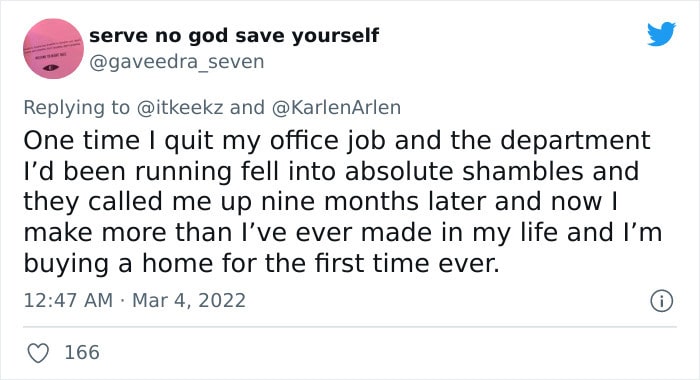The width and height of the screenshot is (700, 380).
Task: Like the tweet with the heart icon
Action: 38,353
